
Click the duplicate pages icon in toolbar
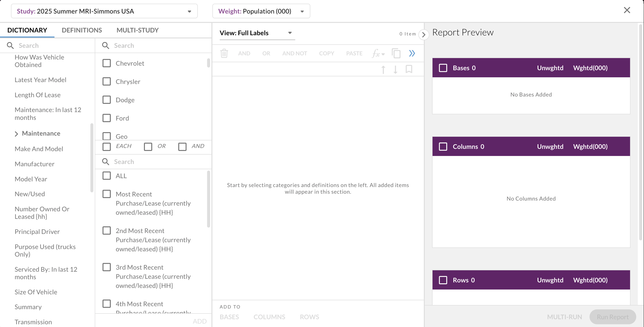[x=396, y=53]
